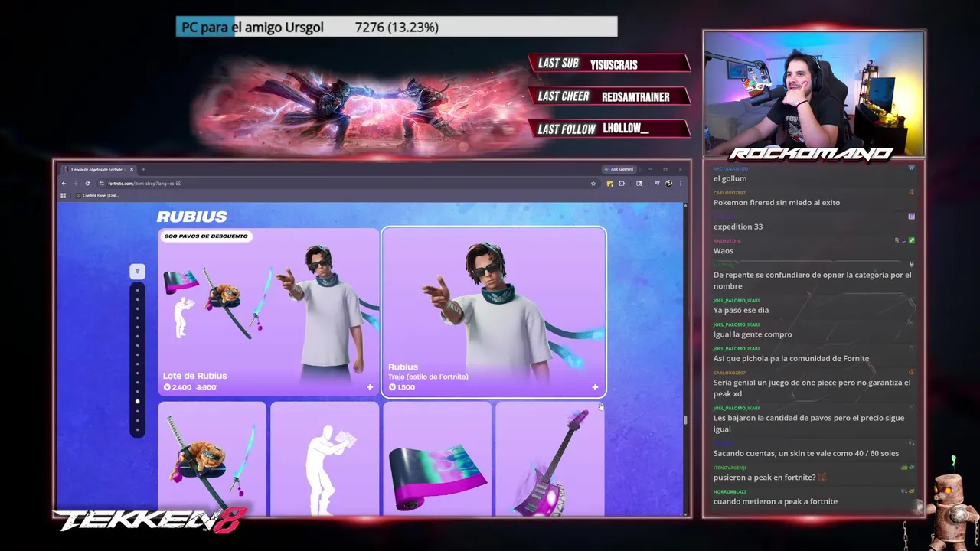Open the white silhouette emote card
Screen dimensions: 980x551
pyautogui.click(x=325, y=458)
